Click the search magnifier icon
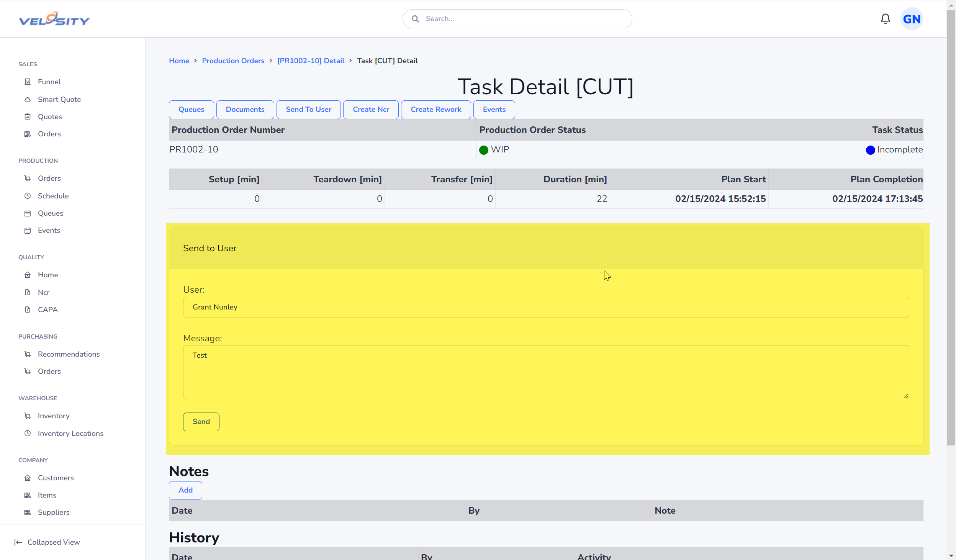The image size is (956, 560). click(415, 19)
